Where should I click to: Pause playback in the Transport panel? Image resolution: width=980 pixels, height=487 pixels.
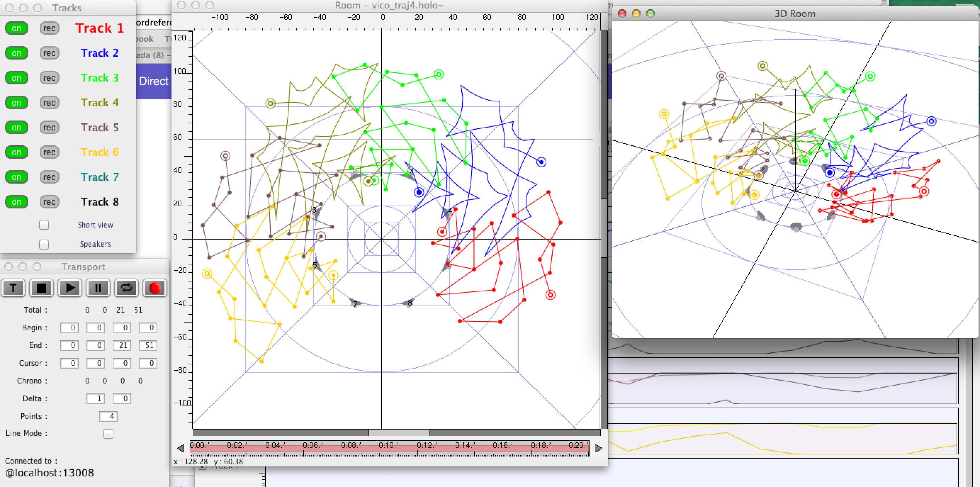[98, 288]
